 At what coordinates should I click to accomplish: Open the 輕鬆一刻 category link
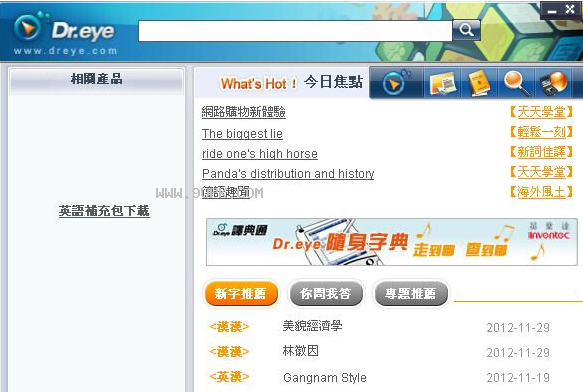(x=541, y=132)
